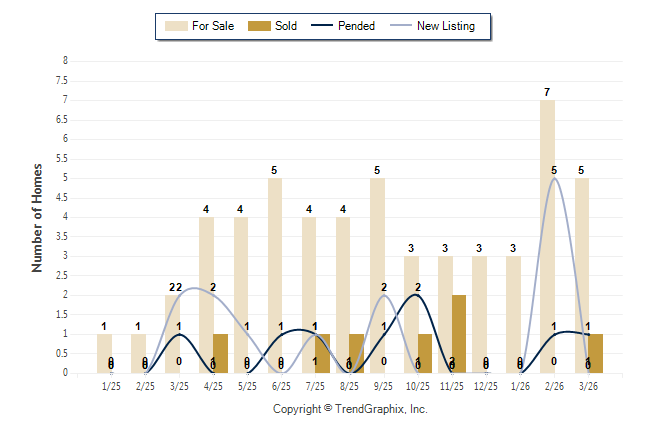
Task: Click the Sold legend color swatch
Action: click(x=257, y=26)
